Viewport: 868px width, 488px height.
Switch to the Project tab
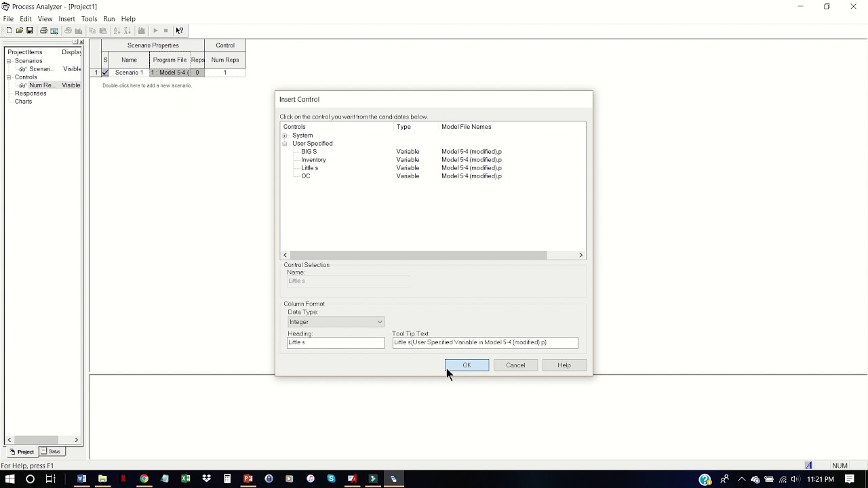(x=22, y=451)
